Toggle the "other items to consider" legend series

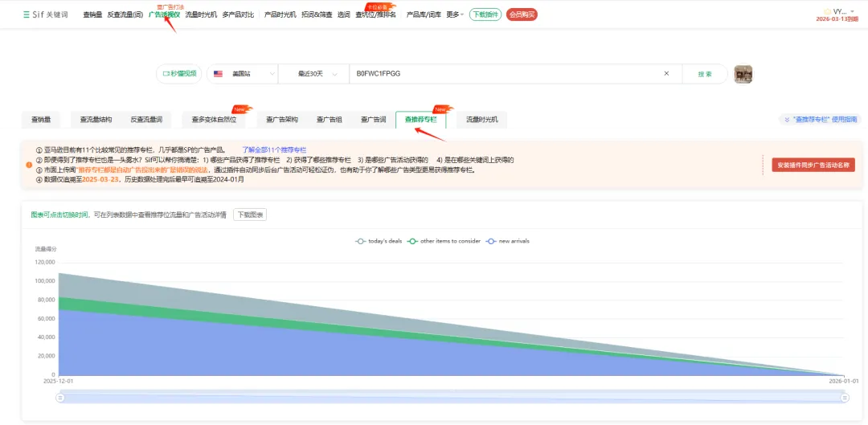click(x=443, y=241)
